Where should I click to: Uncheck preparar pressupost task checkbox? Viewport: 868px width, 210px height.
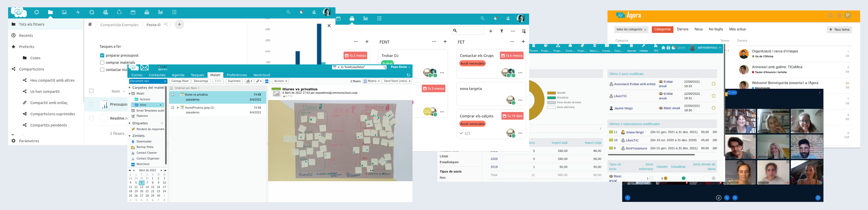[102, 56]
